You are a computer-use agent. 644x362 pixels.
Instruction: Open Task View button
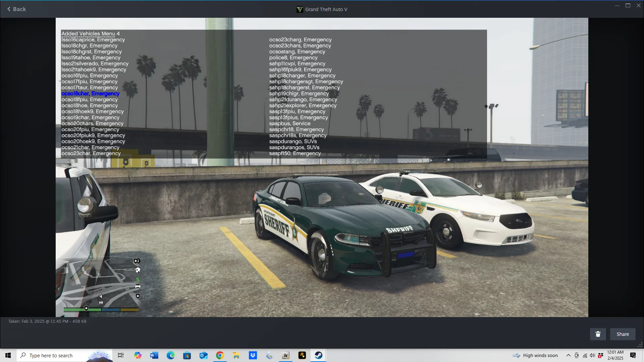tap(121, 355)
